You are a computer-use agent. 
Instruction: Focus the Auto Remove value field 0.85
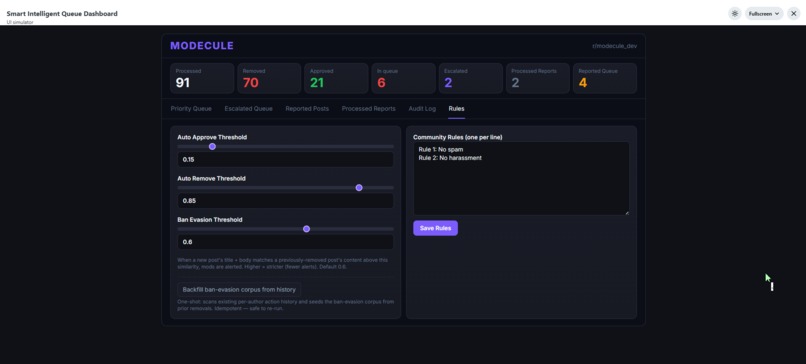(x=285, y=201)
